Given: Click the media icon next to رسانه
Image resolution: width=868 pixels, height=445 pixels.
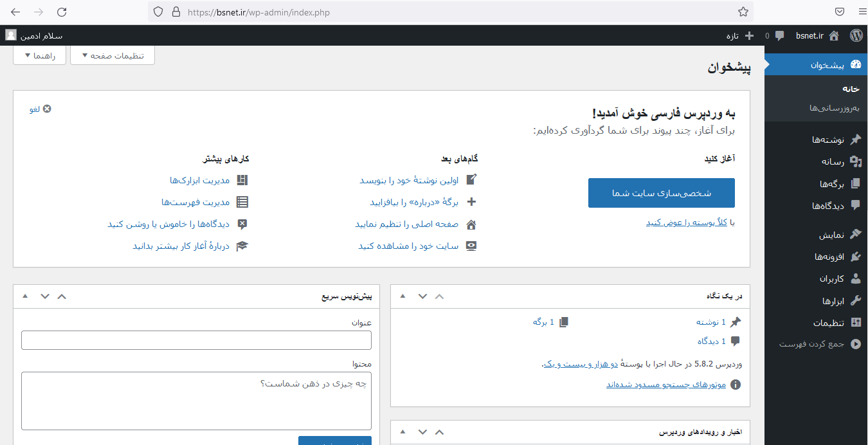Looking at the screenshot, I should click(x=855, y=161).
